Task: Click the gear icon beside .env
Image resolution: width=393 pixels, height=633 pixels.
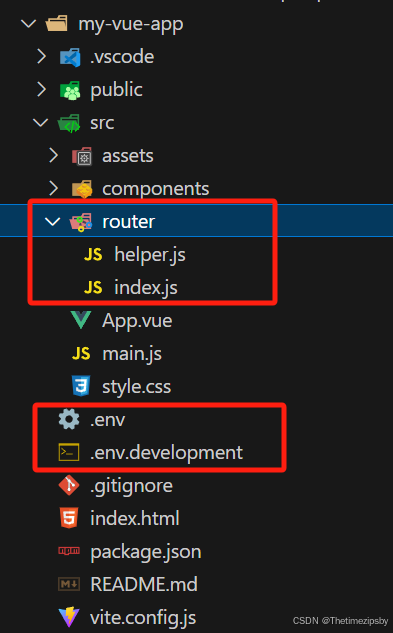Action: 69,419
